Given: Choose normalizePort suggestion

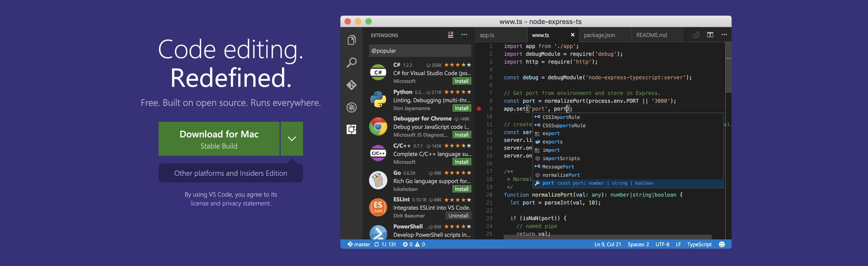Looking at the screenshot, I should (x=628, y=175).
